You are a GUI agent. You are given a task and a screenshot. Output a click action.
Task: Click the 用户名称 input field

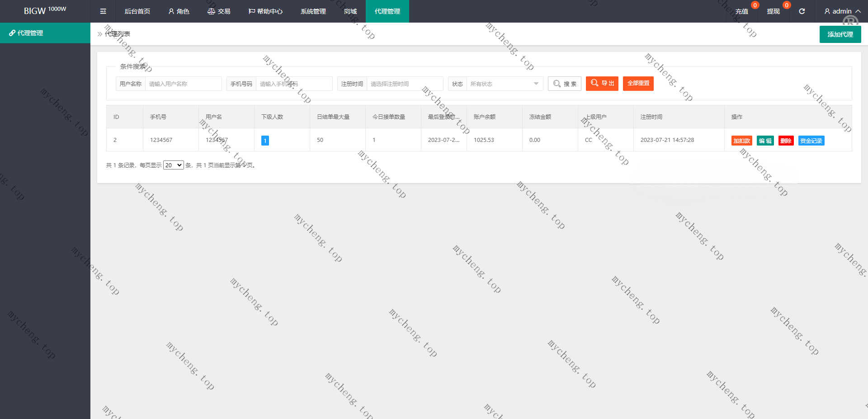[183, 84]
